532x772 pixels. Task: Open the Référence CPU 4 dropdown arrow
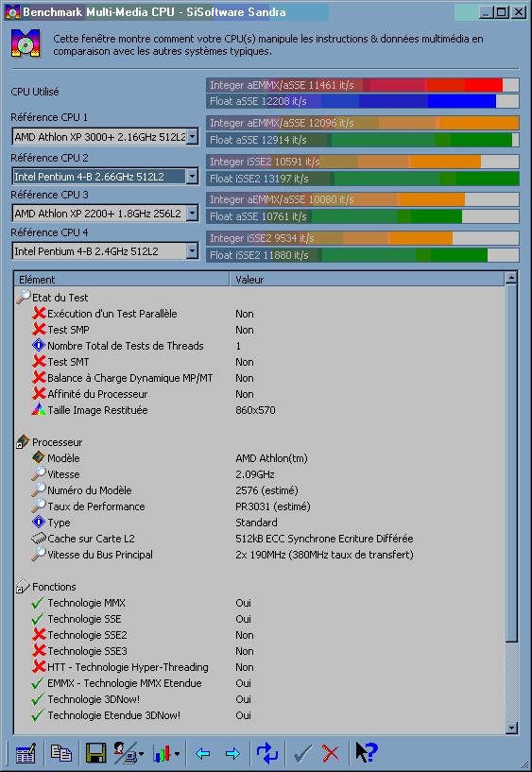point(193,251)
